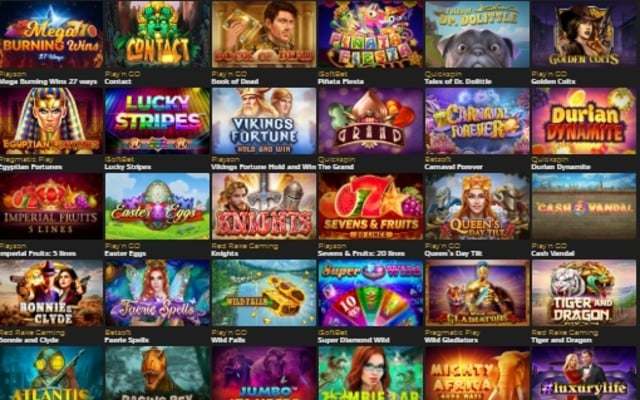Launch the Contact slot game tile
The width and height of the screenshot is (640, 400).
pyautogui.click(x=157, y=34)
